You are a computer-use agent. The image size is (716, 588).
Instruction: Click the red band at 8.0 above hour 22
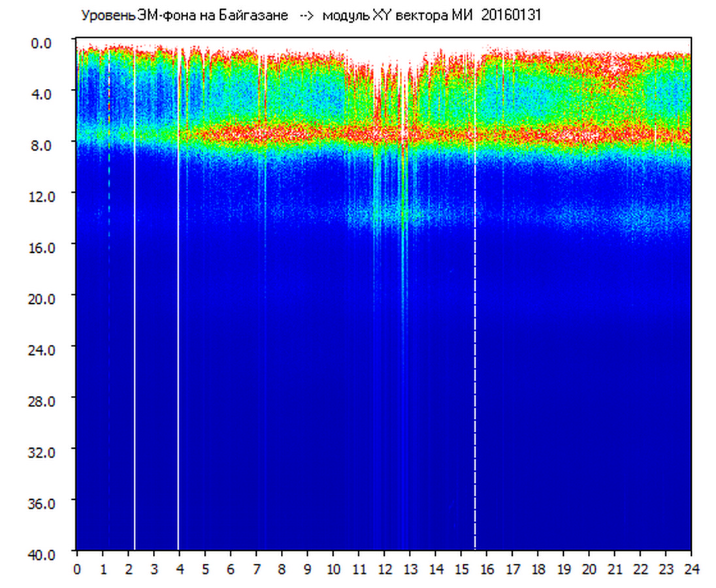pos(640,138)
